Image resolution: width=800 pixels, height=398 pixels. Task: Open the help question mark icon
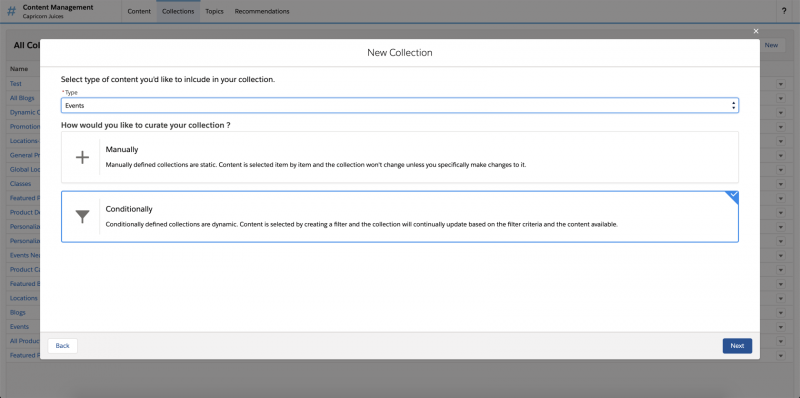(784, 11)
